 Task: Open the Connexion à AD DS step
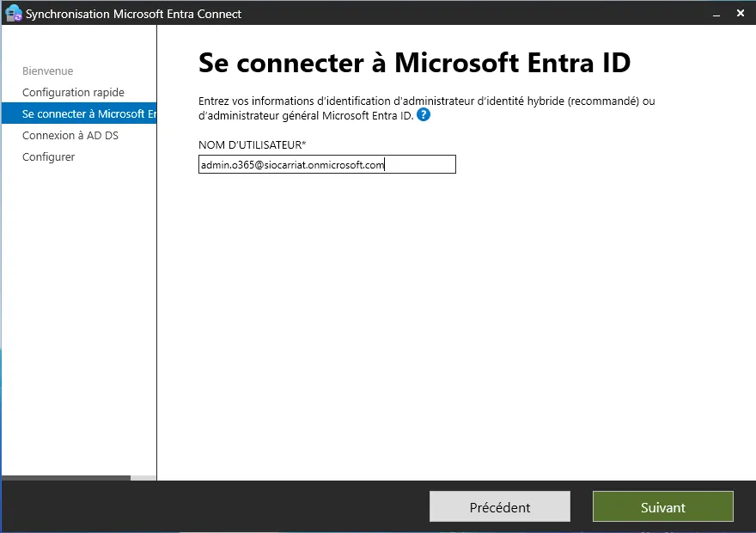click(x=70, y=136)
